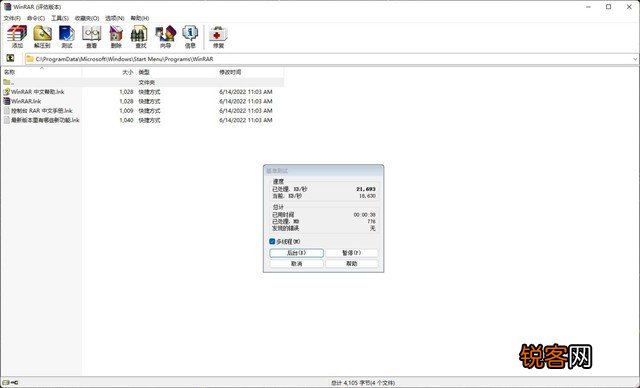Open the 收藏夹(O) menu
The image size is (640, 388).
point(87,18)
